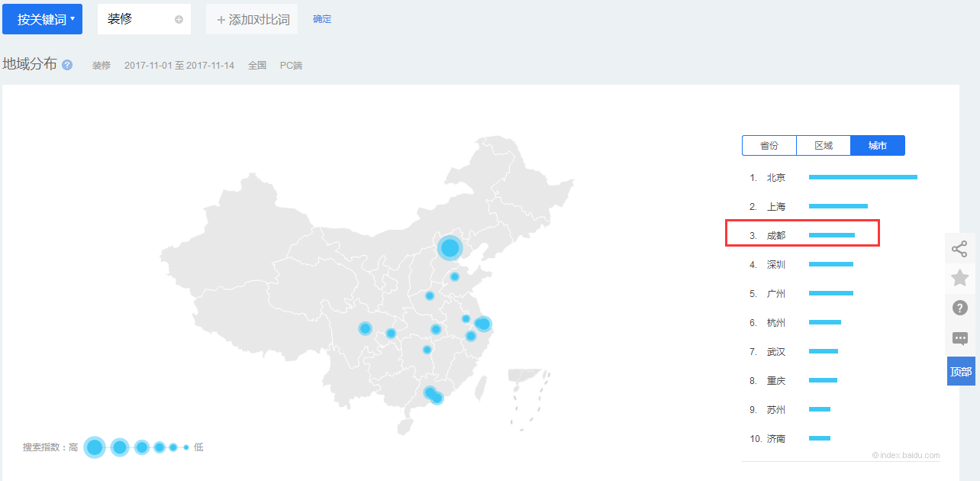The image size is (980, 481).
Task: Click the 装修 keyword filter label
Action: 102,66
